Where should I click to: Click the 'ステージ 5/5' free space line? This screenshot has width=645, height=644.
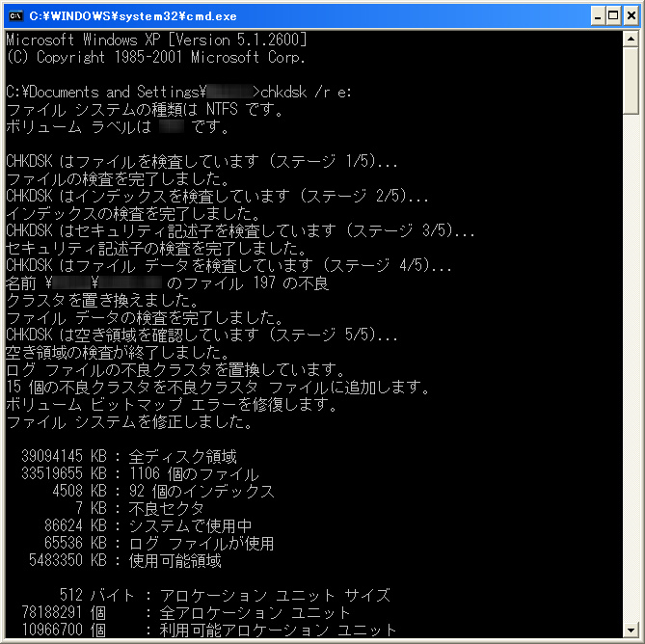[x=202, y=335]
